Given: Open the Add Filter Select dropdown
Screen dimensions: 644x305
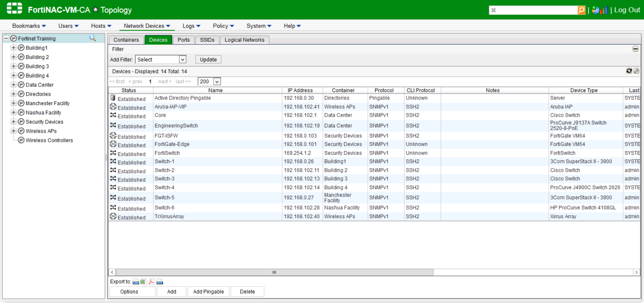Looking at the screenshot, I should pos(161,60).
